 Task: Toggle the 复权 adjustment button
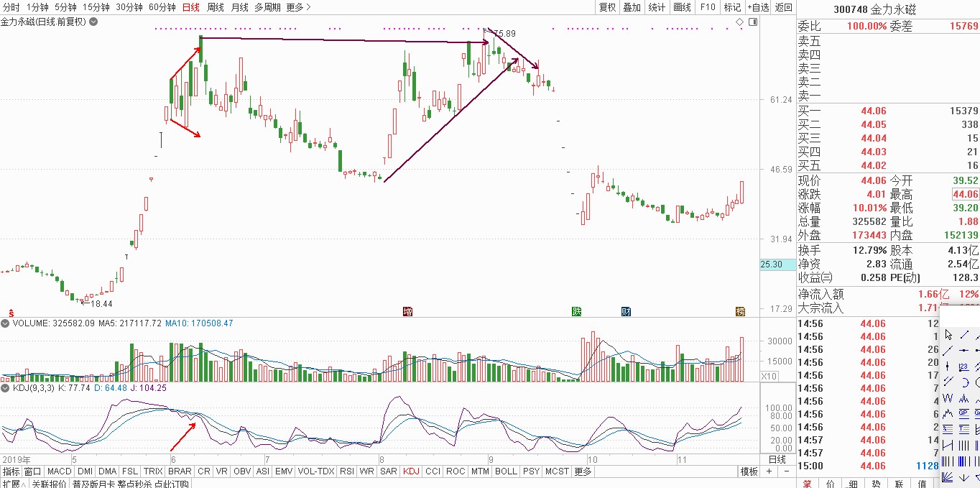click(x=607, y=7)
